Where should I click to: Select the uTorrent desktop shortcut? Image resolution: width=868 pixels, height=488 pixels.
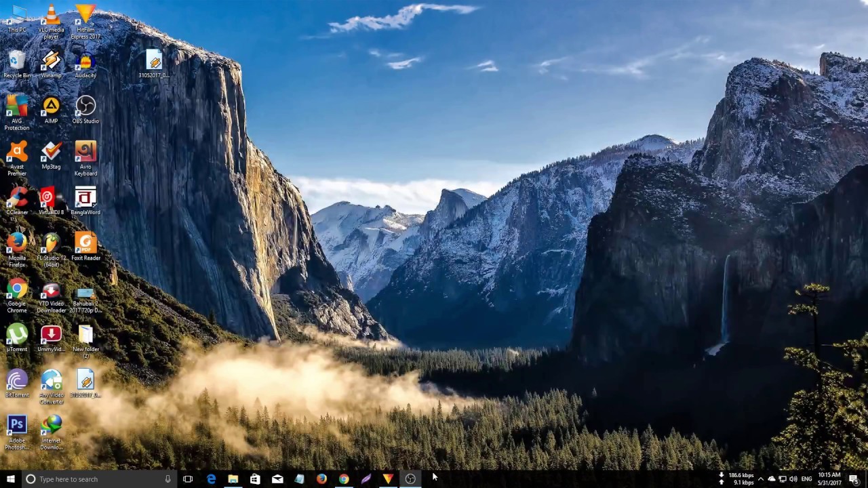point(17,334)
